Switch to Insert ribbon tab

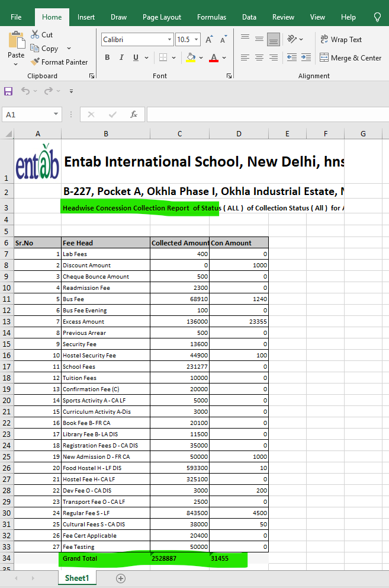(86, 17)
